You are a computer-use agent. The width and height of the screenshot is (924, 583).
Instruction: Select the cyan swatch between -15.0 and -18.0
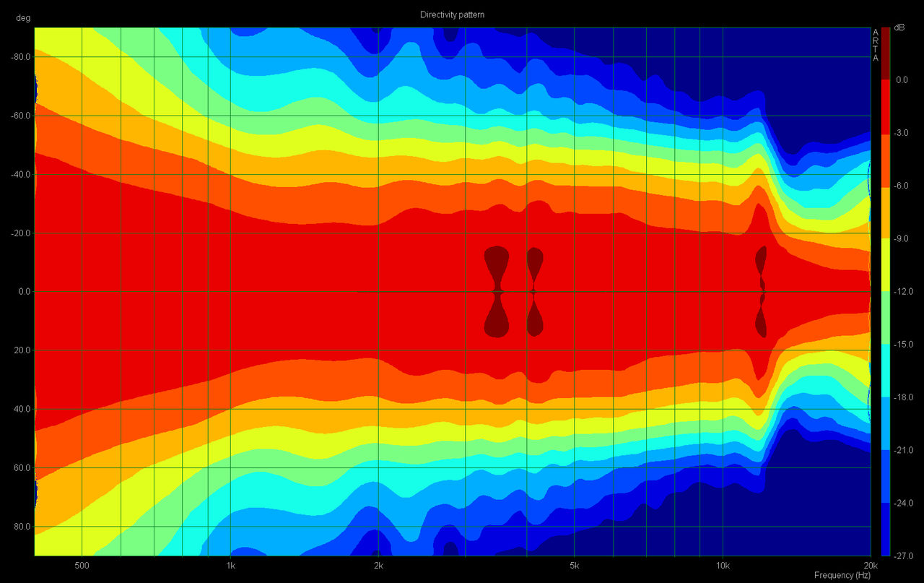(x=886, y=371)
